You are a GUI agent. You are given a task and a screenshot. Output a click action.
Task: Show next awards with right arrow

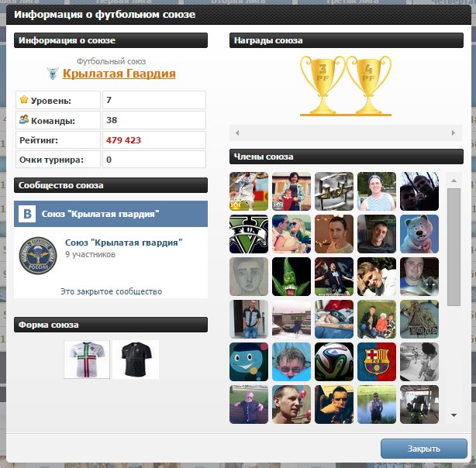tap(454, 132)
